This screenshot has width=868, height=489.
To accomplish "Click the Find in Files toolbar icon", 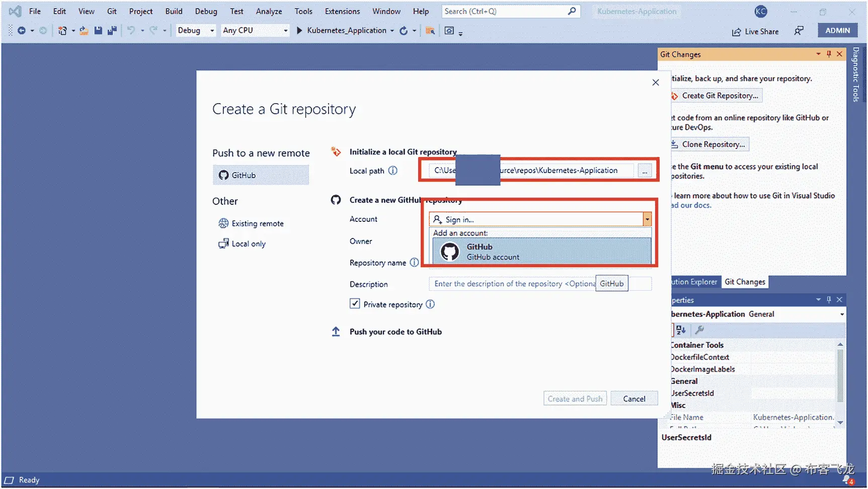I will point(430,31).
